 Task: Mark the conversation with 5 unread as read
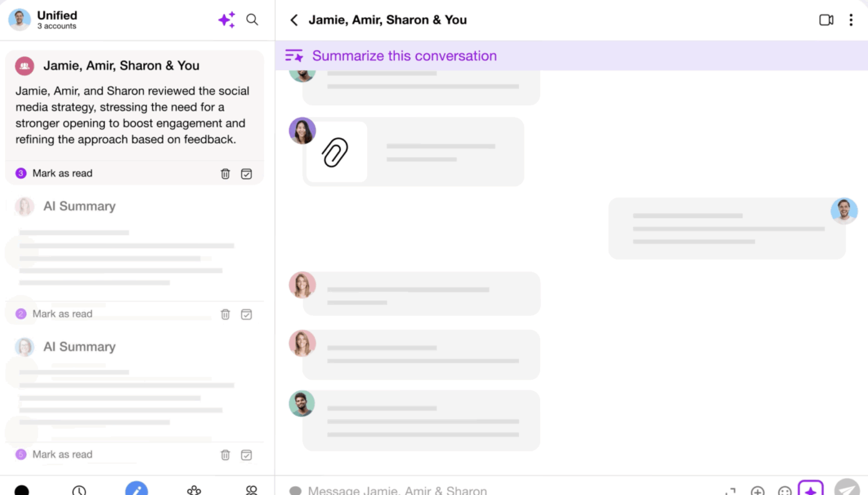[62, 455]
